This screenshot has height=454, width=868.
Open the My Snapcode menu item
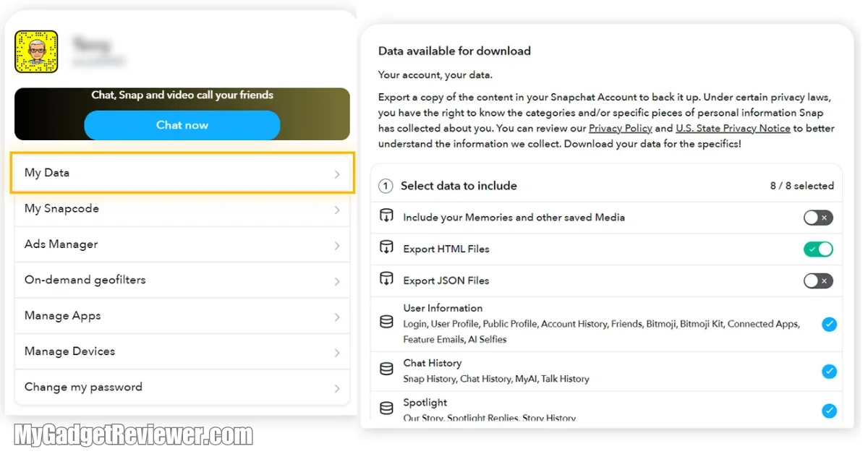[x=182, y=209]
